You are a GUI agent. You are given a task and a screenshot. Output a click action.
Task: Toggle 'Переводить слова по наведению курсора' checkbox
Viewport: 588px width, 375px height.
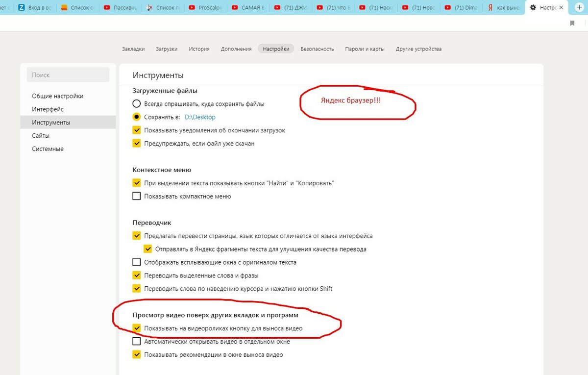(x=137, y=289)
